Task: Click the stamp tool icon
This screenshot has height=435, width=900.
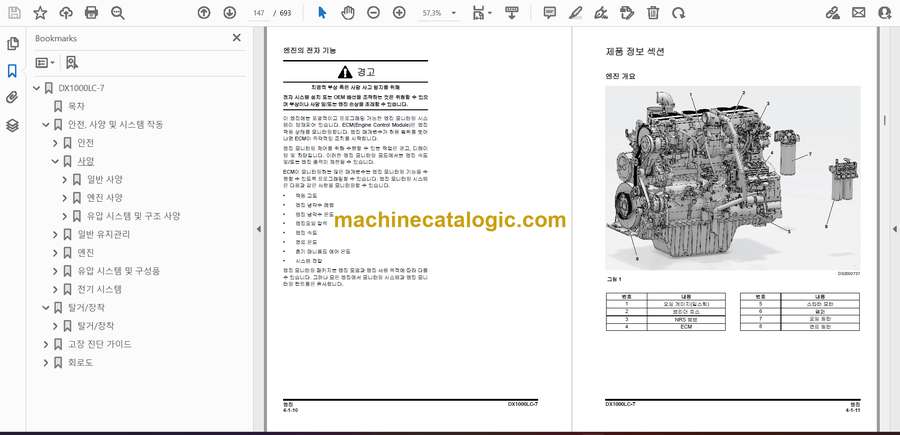Action: [627, 13]
